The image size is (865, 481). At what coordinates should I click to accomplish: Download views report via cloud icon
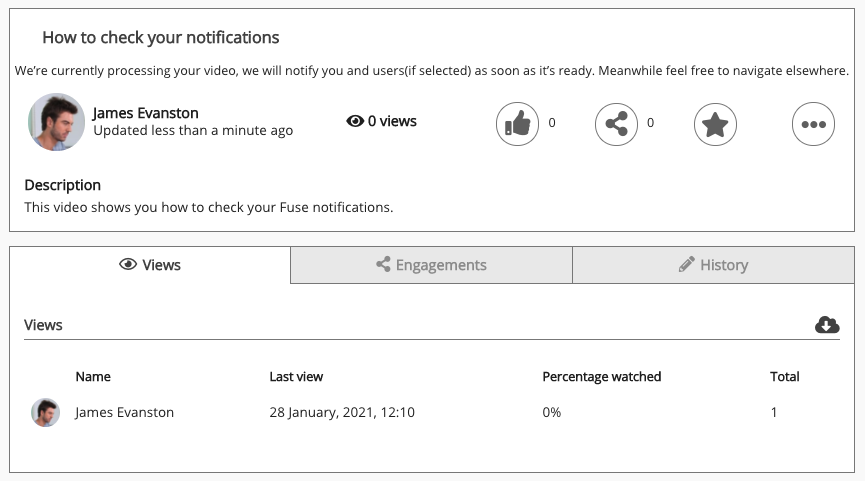(827, 324)
